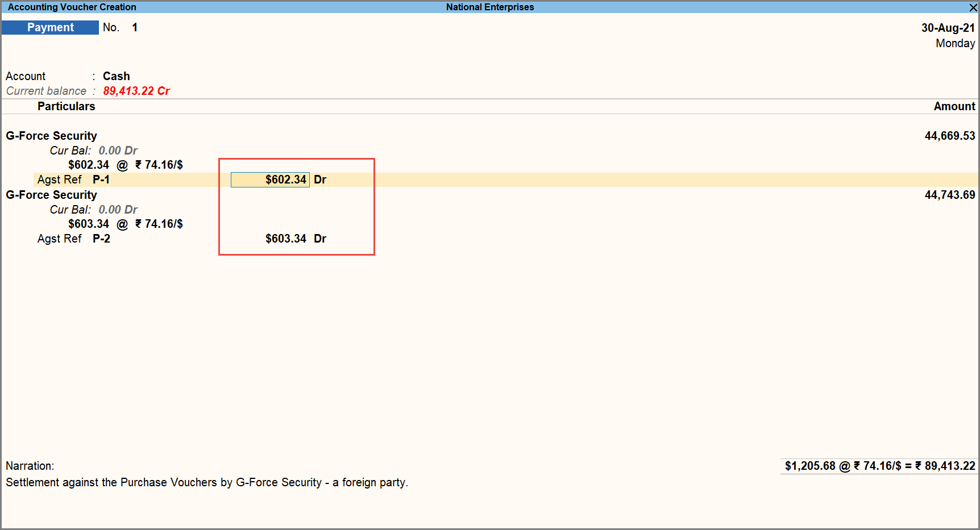Select the voucher date 30-Aug-21
The image size is (980, 530).
click(x=948, y=28)
